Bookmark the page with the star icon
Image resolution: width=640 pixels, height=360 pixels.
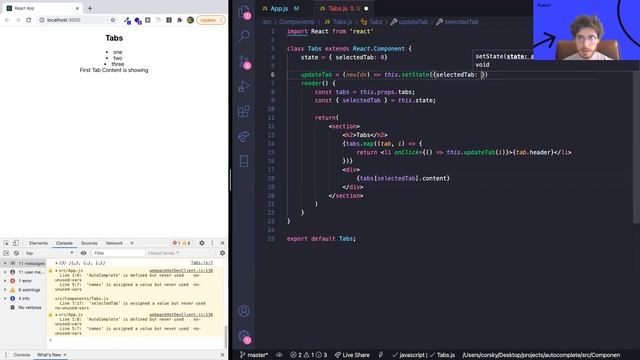113,20
